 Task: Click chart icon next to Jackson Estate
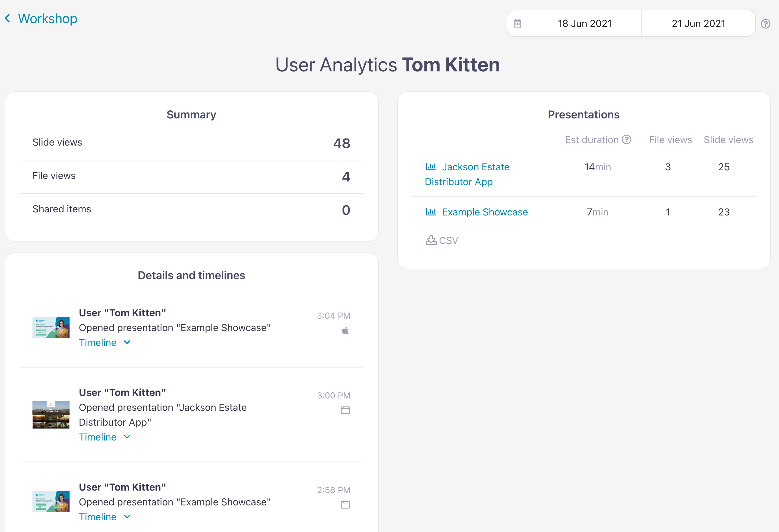coord(431,167)
